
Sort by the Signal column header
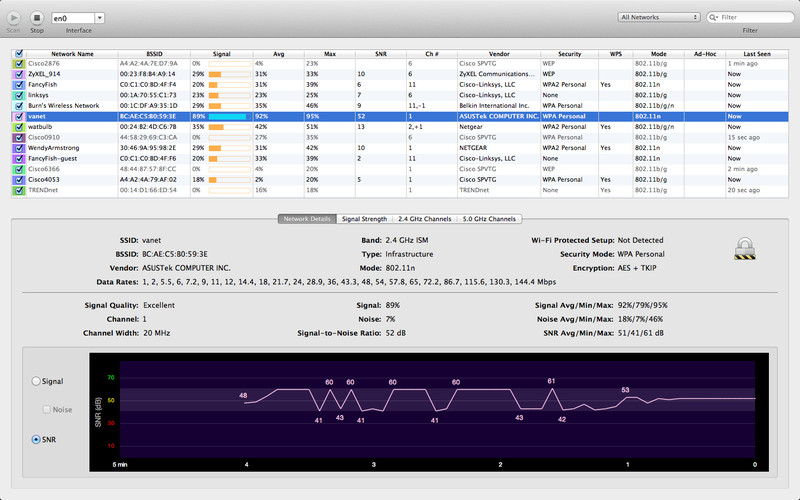point(221,54)
